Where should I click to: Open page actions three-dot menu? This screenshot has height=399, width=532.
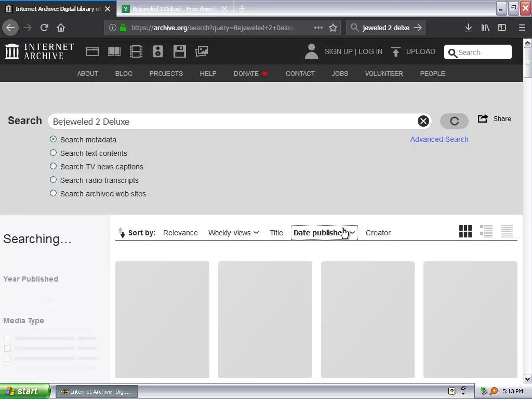coord(318,28)
